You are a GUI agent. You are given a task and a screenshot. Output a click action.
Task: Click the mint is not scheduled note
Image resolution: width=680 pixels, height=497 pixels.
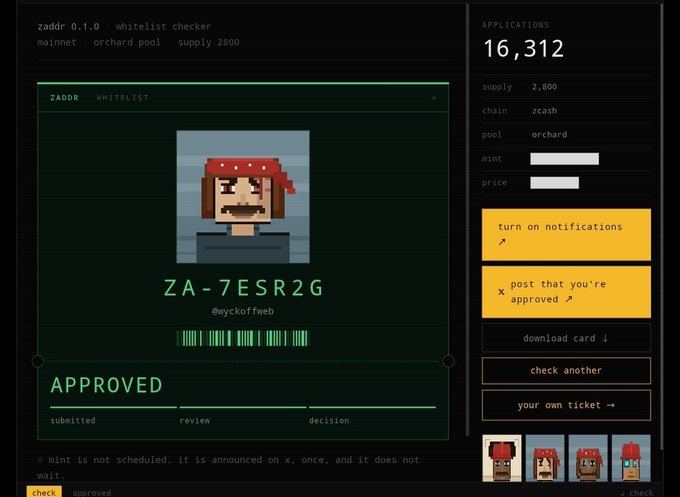pos(229,468)
